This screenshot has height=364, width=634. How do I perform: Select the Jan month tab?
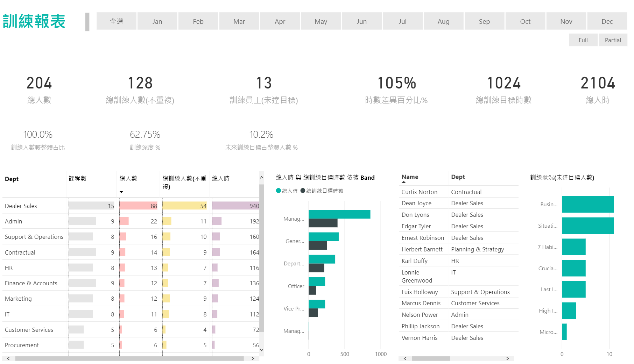point(157,21)
